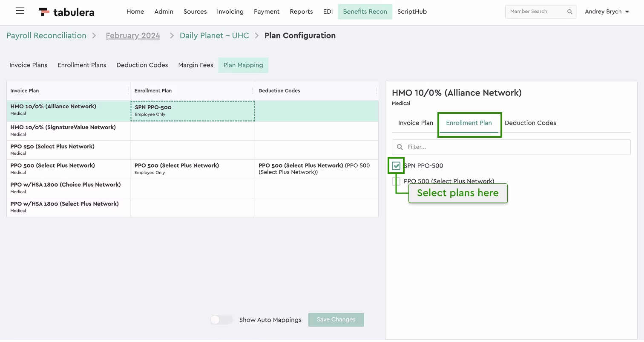The width and height of the screenshot is (644, 342).
Task: Uncheck the SPN PPO-500 checkbox
Action: click(396, 165)
